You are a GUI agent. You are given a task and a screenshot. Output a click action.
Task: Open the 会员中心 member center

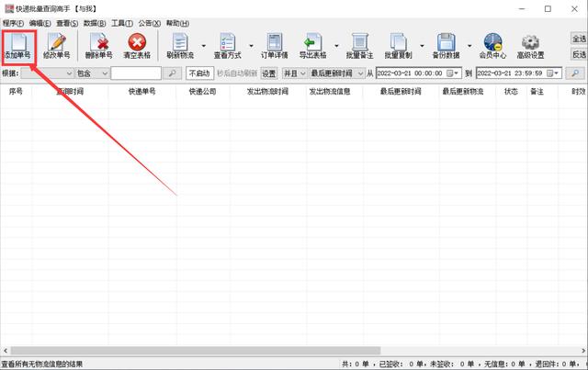tap(492, 46)
